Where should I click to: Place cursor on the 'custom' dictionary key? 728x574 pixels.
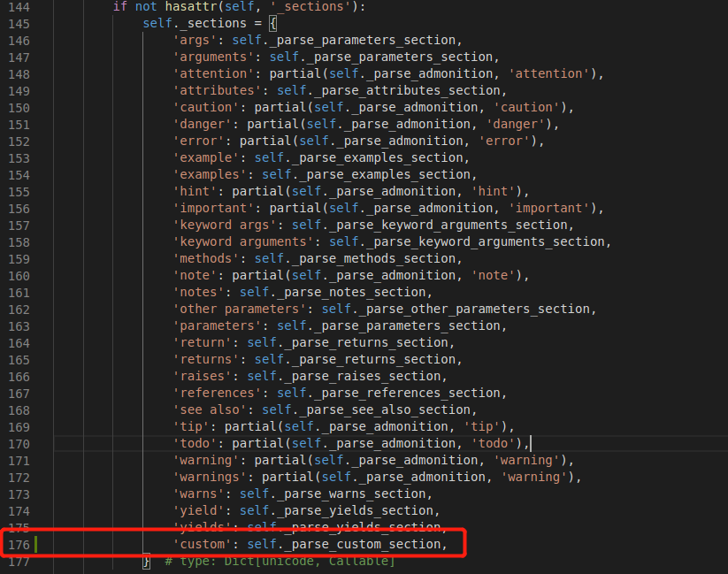(x=203, y=545)
